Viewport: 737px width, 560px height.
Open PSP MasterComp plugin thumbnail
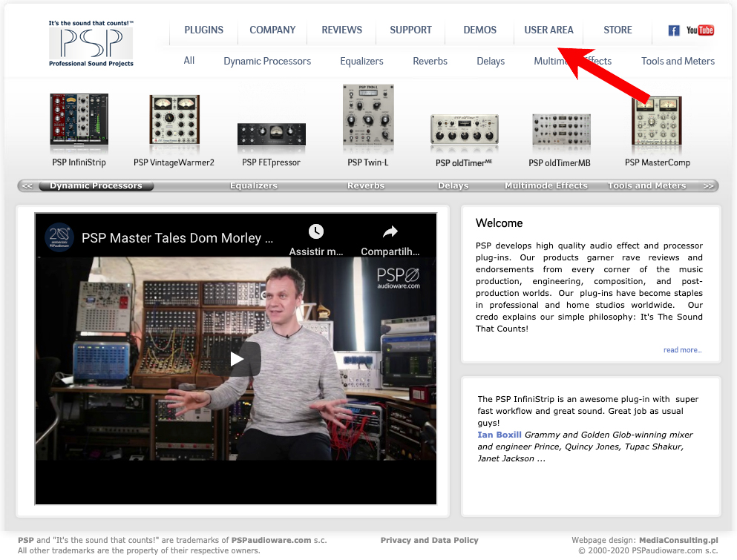[x=657, y=121]
